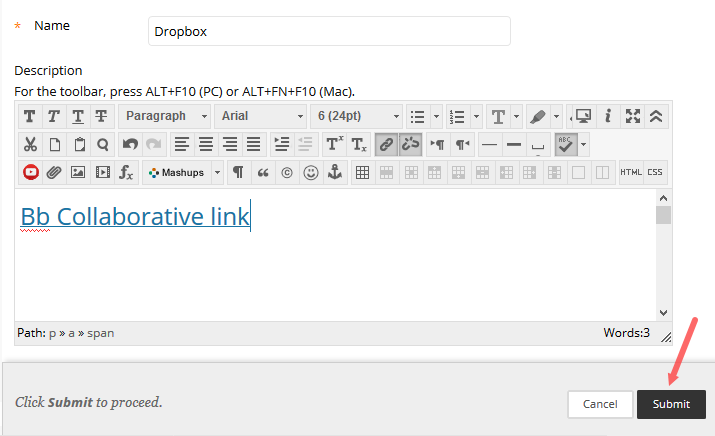
Task: Open the Mashups menu
Action: [183, 172]
